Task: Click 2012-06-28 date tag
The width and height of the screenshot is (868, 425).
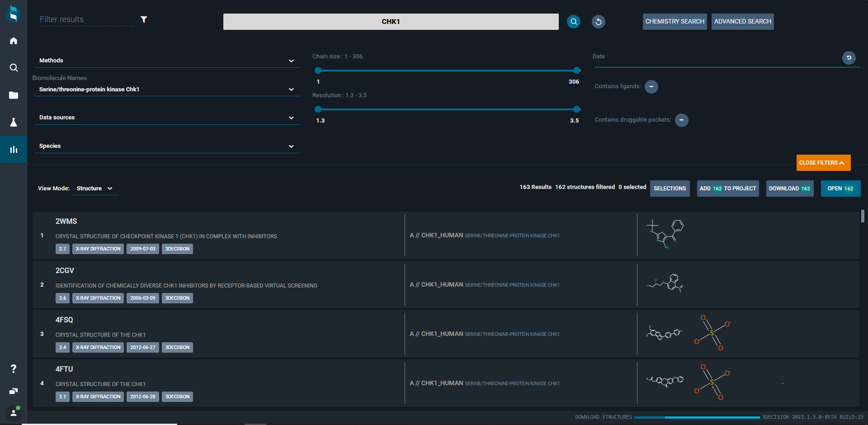Action: (x=143, y=397)
